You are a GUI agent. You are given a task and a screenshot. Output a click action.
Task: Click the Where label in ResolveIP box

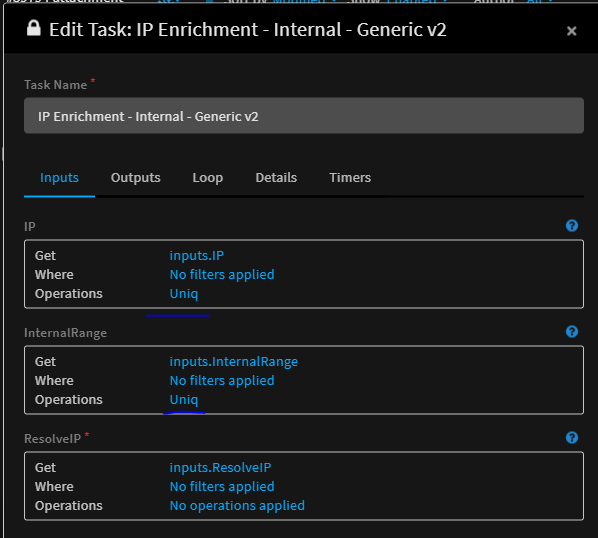coord(54,487)
